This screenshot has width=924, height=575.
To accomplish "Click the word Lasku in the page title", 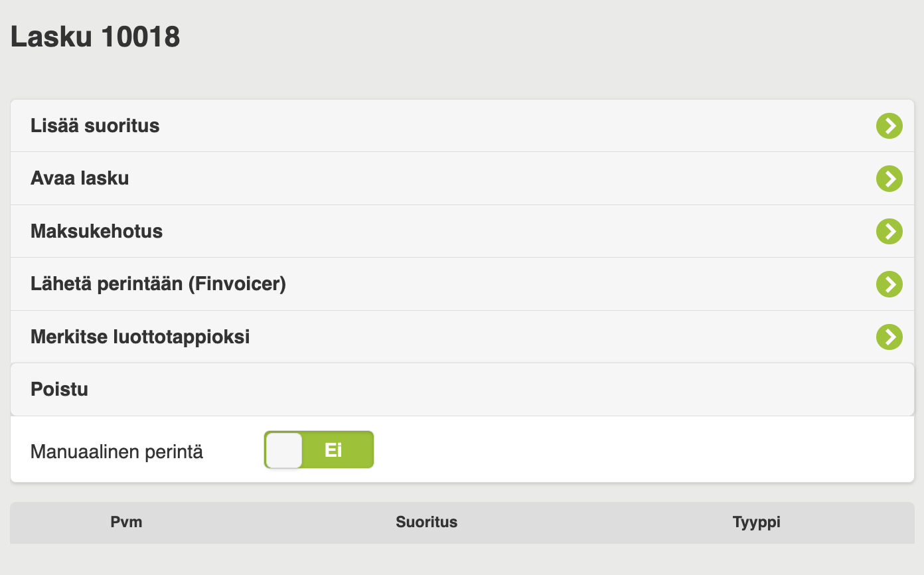I will click(51, 37).
